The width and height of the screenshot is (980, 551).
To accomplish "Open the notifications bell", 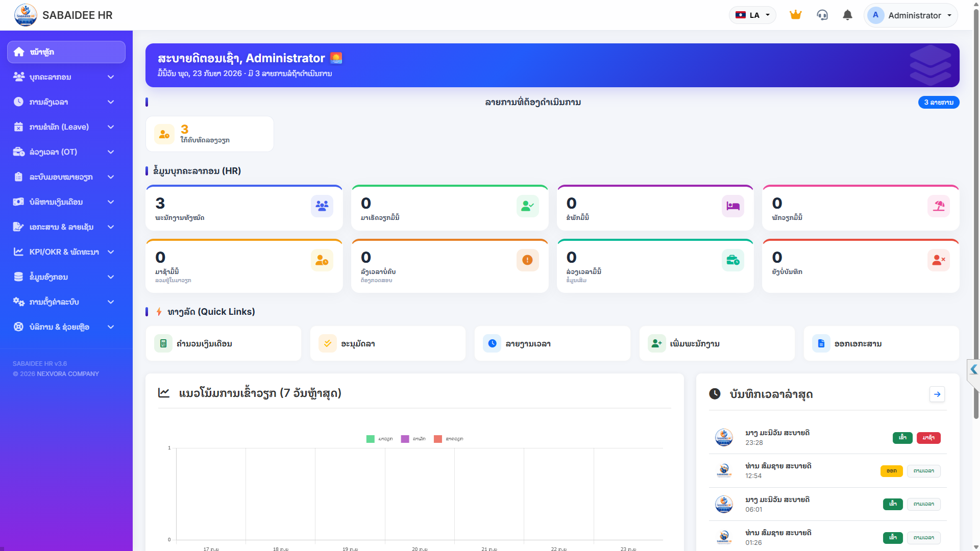I will coord(847,15).
